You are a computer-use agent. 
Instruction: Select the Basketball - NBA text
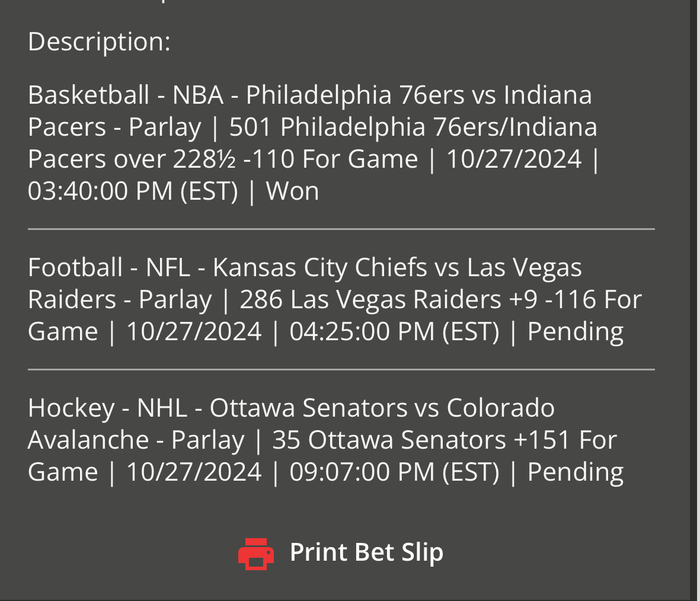pyautogui.click(x=126, y=95)
